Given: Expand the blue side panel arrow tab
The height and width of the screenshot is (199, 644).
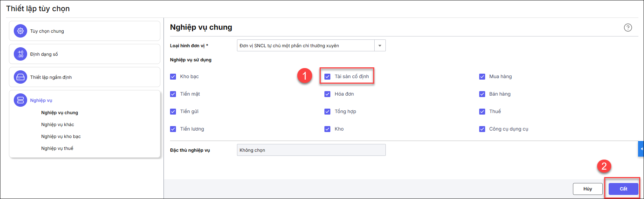Looking at the screenshot, I should (641, 149).
